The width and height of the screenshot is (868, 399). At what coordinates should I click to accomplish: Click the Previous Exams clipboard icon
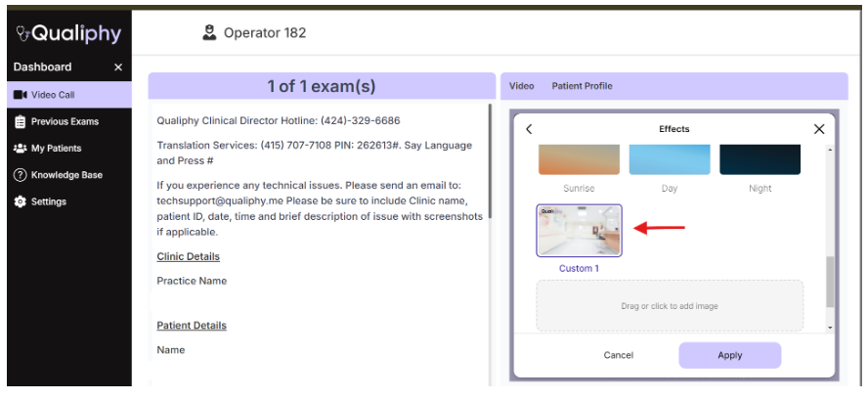(20, 122)
